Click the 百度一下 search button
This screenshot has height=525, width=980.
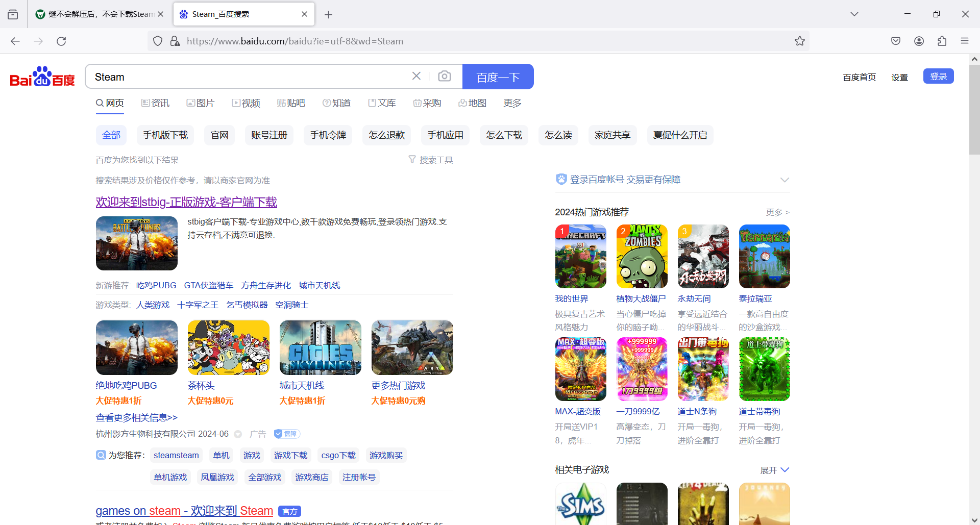(498, 77)
